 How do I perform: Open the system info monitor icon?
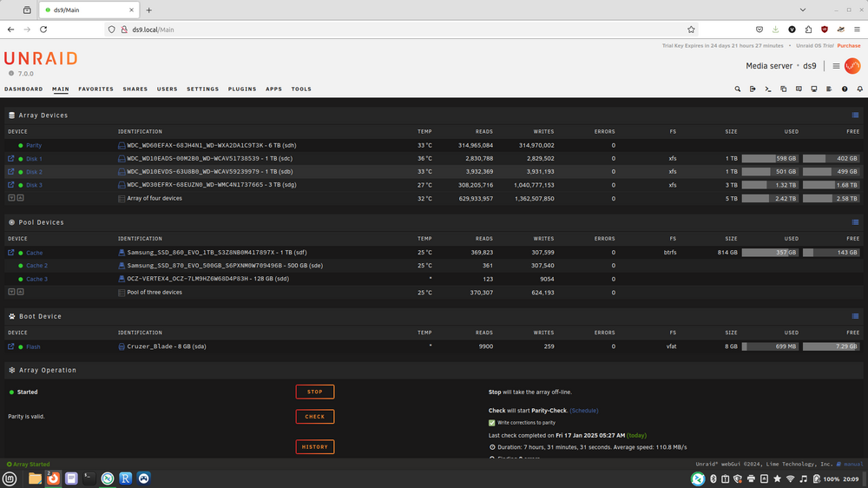point(814,89)
